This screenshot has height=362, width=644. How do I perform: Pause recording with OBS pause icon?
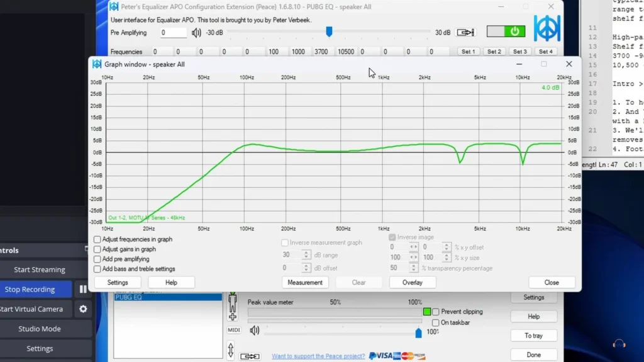[83, 289]
